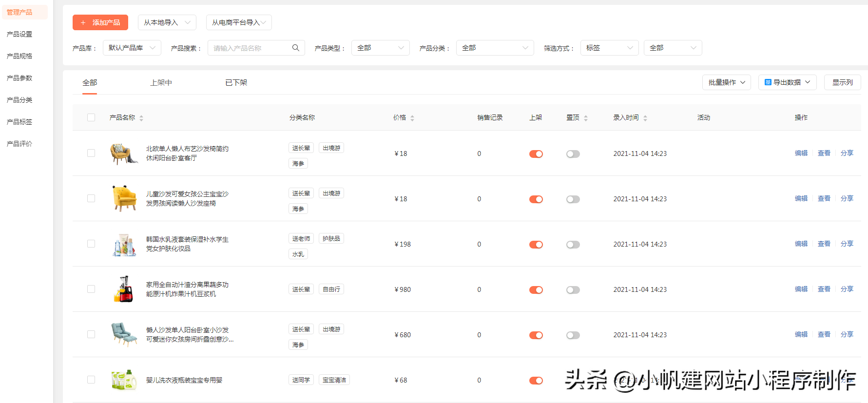Image resolution: width=868 pixels, height=403 pixels.
Task: Click the 添加产品 button
Action: [x=100, y=22]
